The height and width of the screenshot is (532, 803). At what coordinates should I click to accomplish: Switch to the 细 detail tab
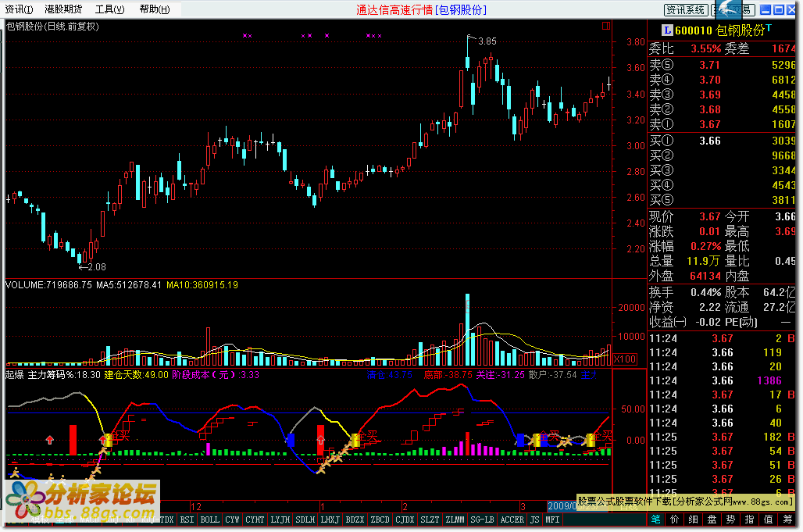point(694,520)
